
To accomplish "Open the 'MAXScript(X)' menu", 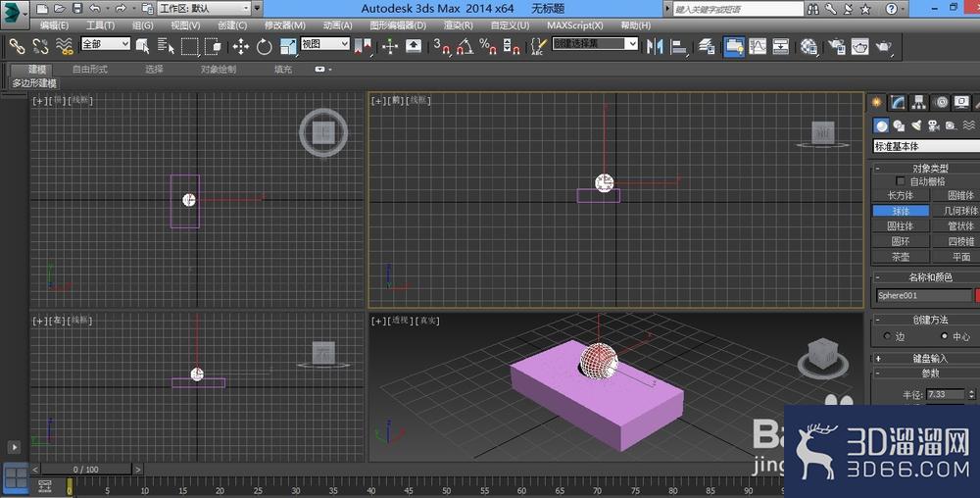I will 575,25.
